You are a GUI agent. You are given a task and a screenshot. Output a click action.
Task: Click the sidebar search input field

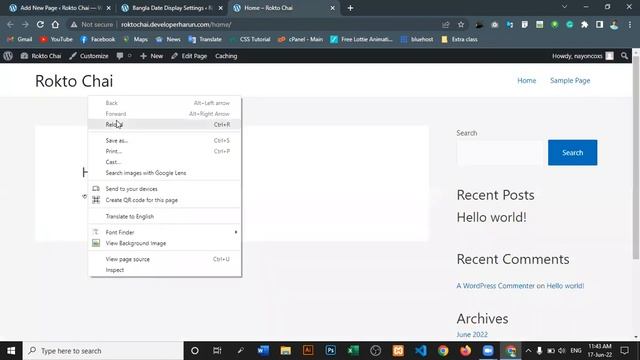501,153
